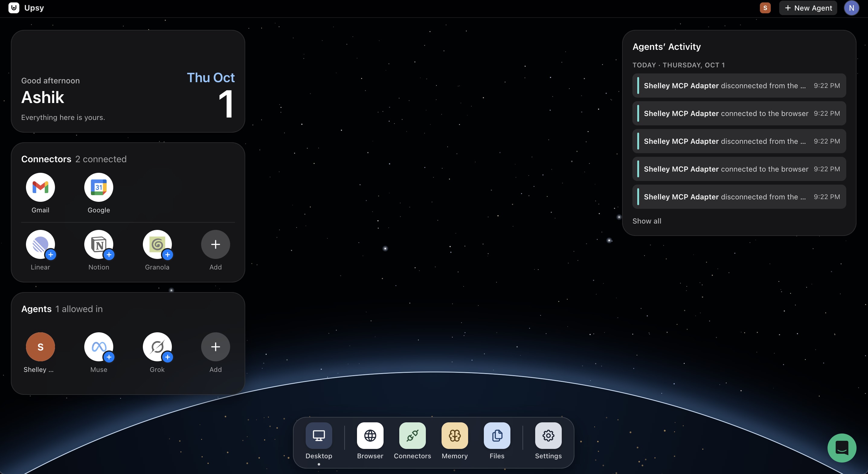Click the Thu Oct date label

(211, 78)
